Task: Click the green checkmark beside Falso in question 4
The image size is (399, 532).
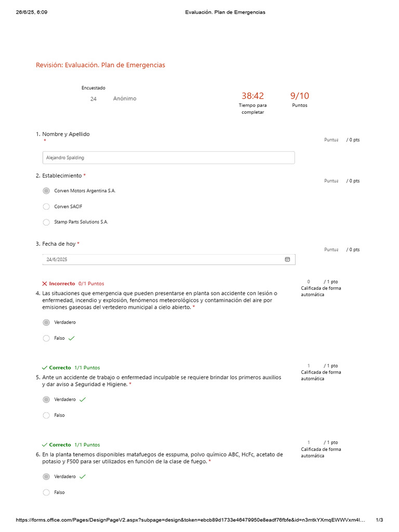Action: pyautogui.click(x=72, y=338)
